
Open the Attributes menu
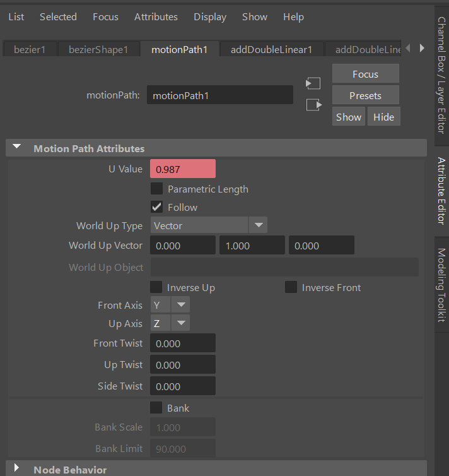coord(156,17)
